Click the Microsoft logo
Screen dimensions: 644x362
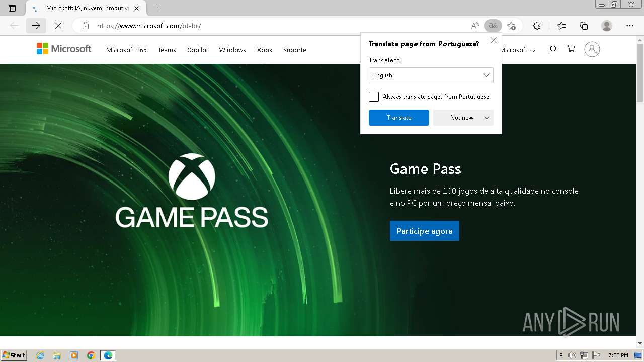(64, 49)
